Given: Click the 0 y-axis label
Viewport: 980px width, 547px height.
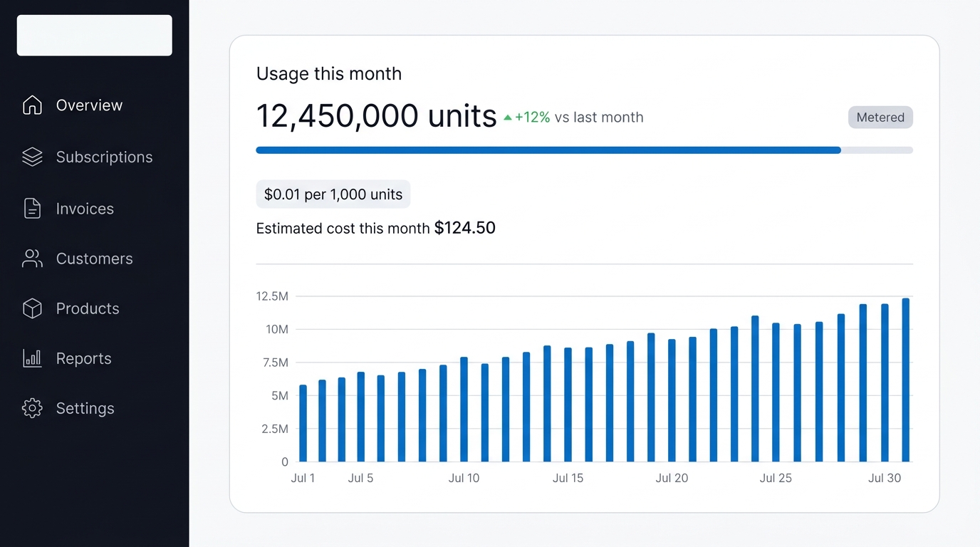Looking at the screenshot, I should pyautogui.click(x=285, y=462).
